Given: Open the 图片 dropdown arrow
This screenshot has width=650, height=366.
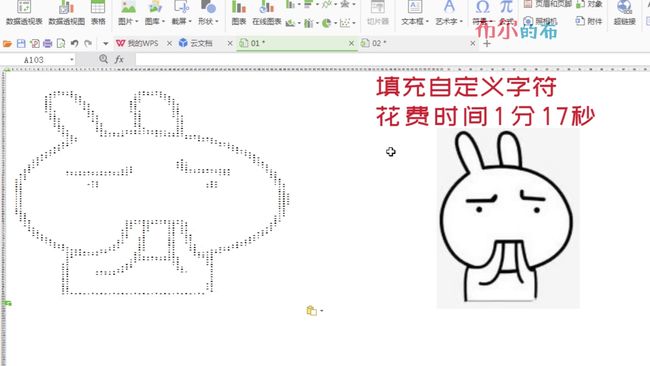Looking at the screenshot, I should (137, 22).
